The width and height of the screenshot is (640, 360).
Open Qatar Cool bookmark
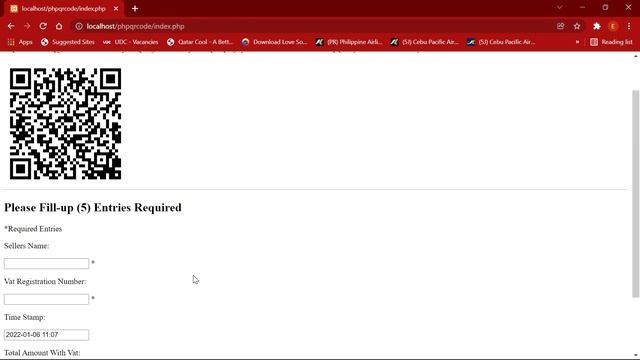click(200, 42)
